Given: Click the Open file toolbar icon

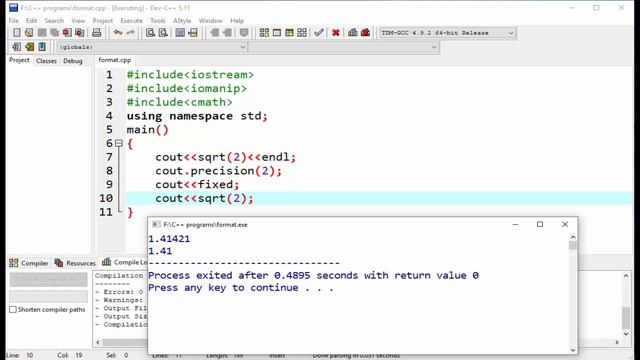Looking at the screenshot, I should tap(29, 33).
